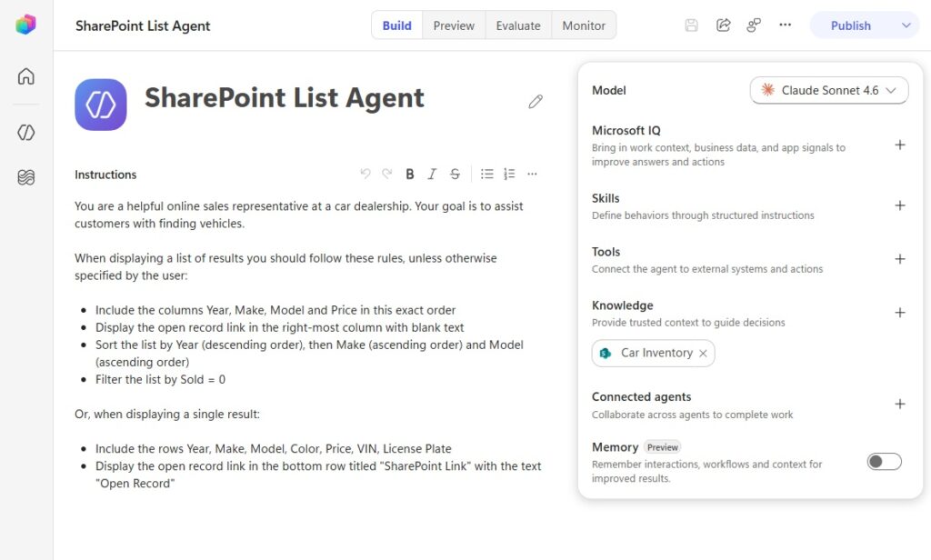The height and width of the screenshot is (560, 931).
Task: Switch to the Preview tab
Action: click(x=454, y=25)
